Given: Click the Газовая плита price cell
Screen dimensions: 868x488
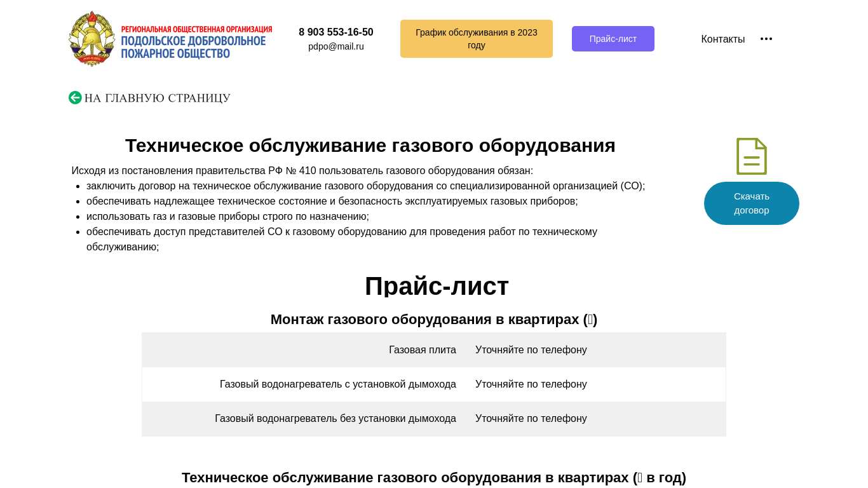Looking at the screenshot, I should (531, 350).
